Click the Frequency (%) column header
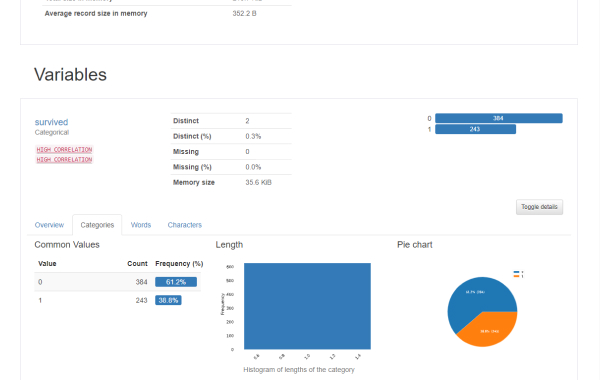 point(179,264)
